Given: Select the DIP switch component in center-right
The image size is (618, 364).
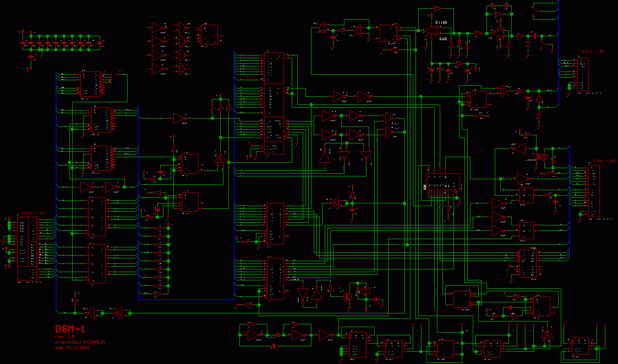Looking at the screenshot, I should click(x=442, y=181).
